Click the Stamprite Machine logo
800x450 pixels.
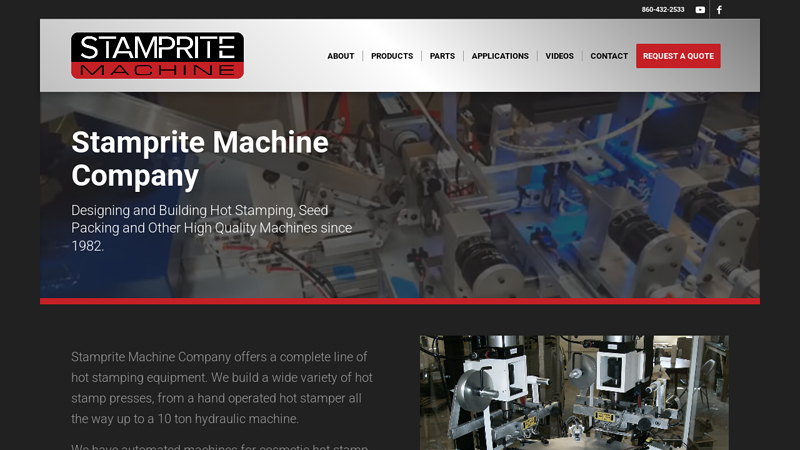(157, 56)
